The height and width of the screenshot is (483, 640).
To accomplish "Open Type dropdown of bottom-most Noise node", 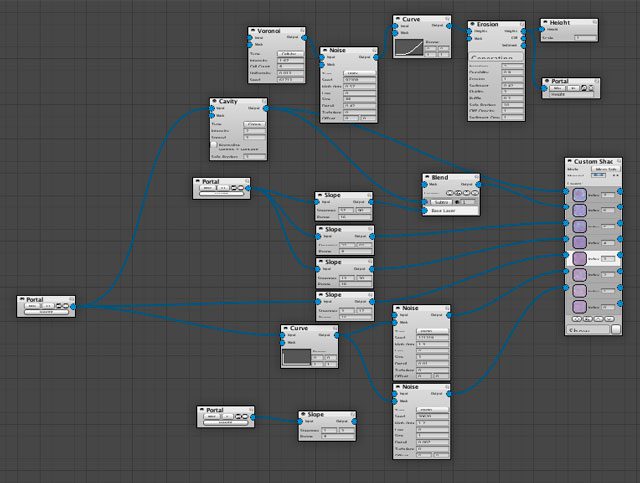I will (x=433, y=410).
